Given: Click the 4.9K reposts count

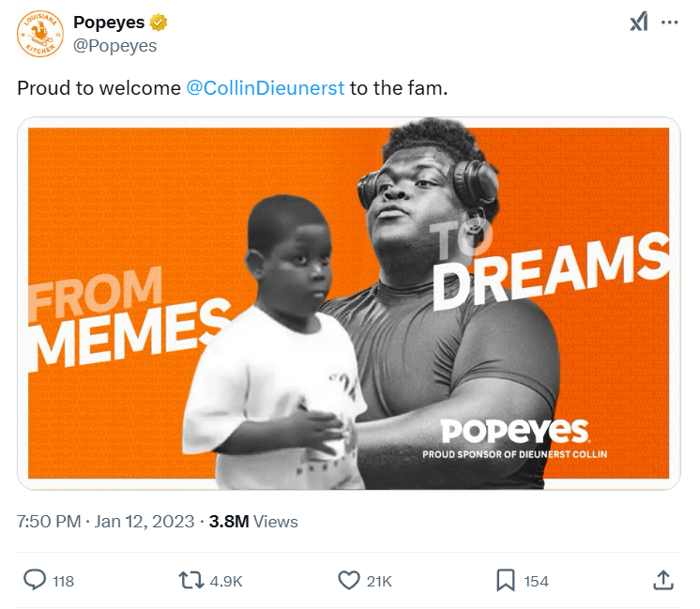Looking at the screenshot, I should pyautogui.click(x=225, y=582).
